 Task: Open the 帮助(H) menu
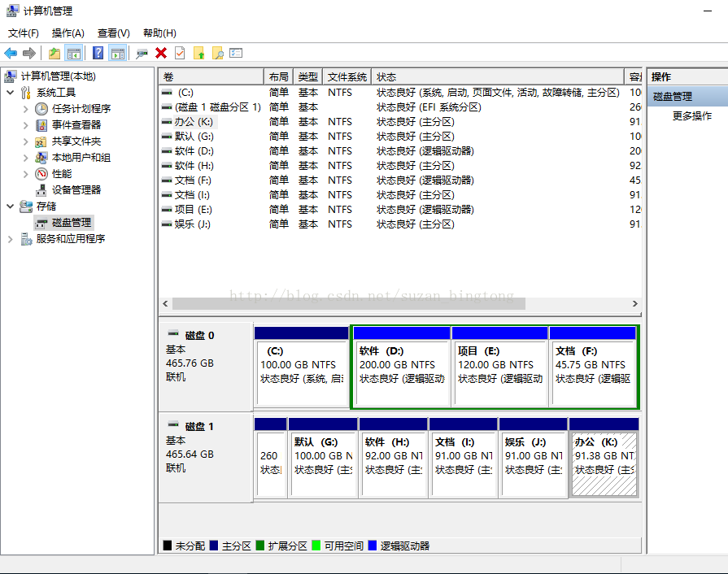pos(159,33)
